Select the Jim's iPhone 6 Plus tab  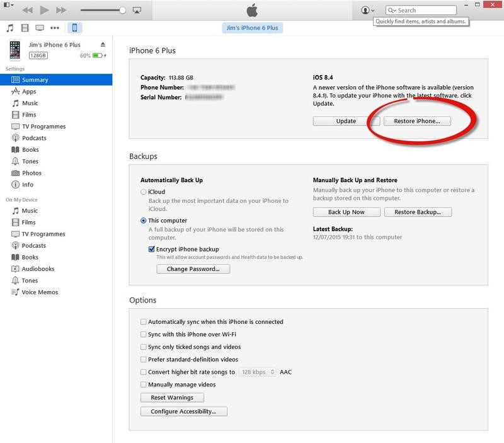point(253,28)
